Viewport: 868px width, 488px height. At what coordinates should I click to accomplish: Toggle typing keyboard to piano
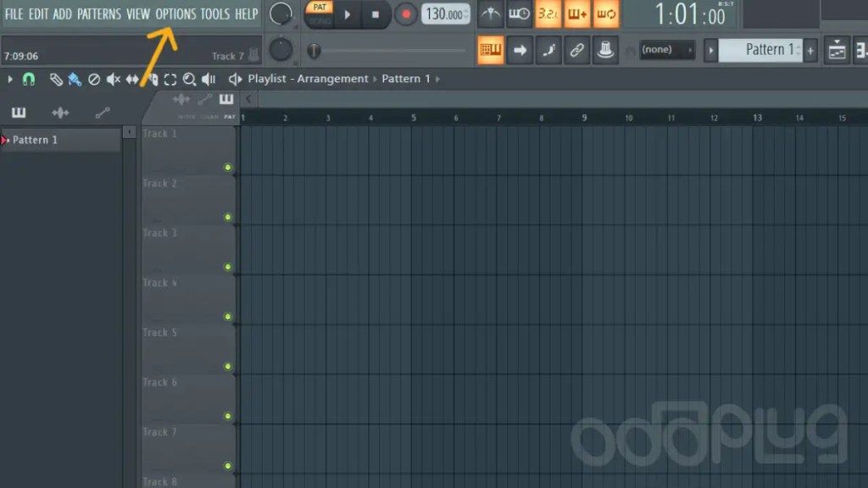491,50
